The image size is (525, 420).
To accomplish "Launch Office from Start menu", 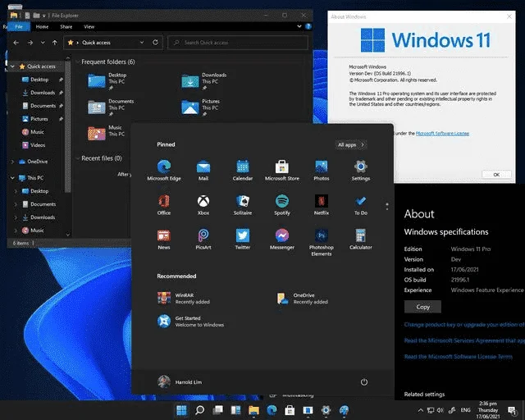I will pos(164,205).
